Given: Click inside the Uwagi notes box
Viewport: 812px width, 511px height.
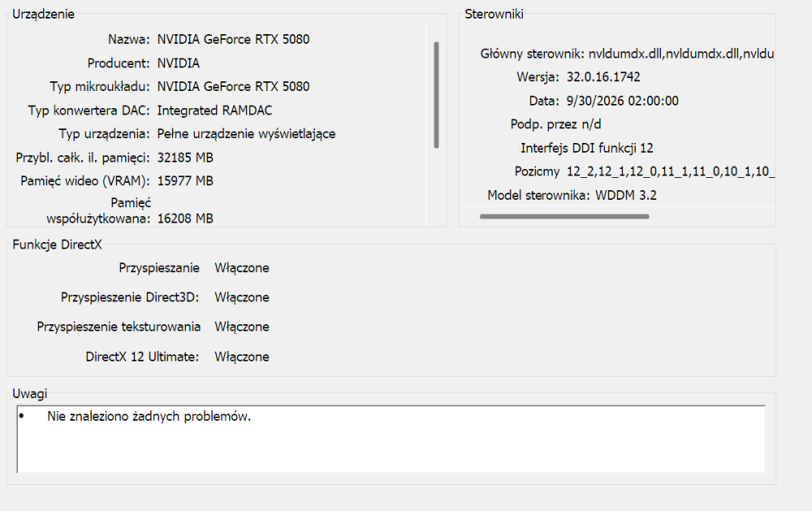Looking at the screenshot, I should 391,440.
